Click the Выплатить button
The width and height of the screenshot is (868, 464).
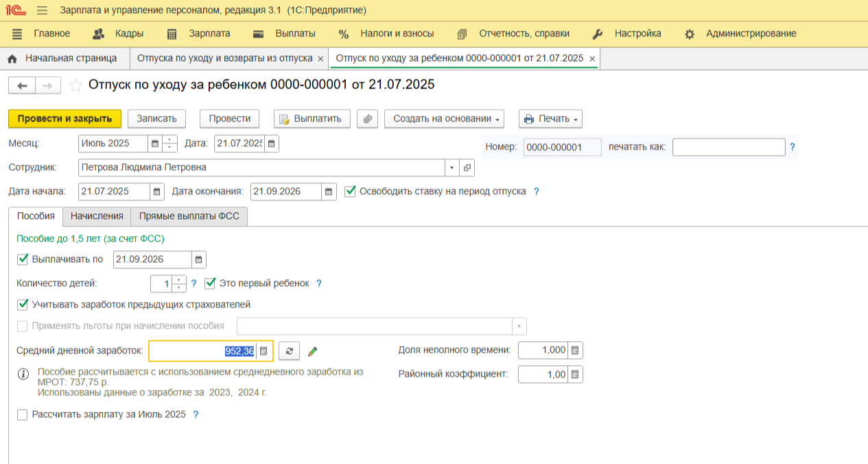click(x=312, y=119)
